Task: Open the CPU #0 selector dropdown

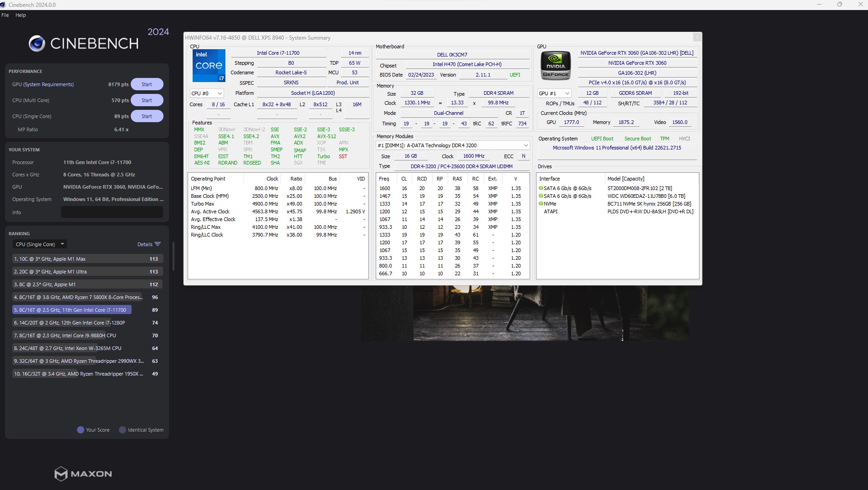Action: point(207,93)
